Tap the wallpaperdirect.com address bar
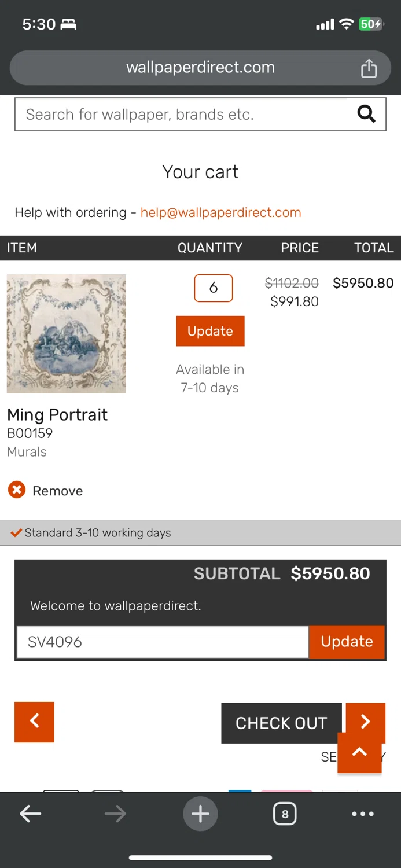The image size is (401, 868). pyautogui.click(x=200, y=68)
